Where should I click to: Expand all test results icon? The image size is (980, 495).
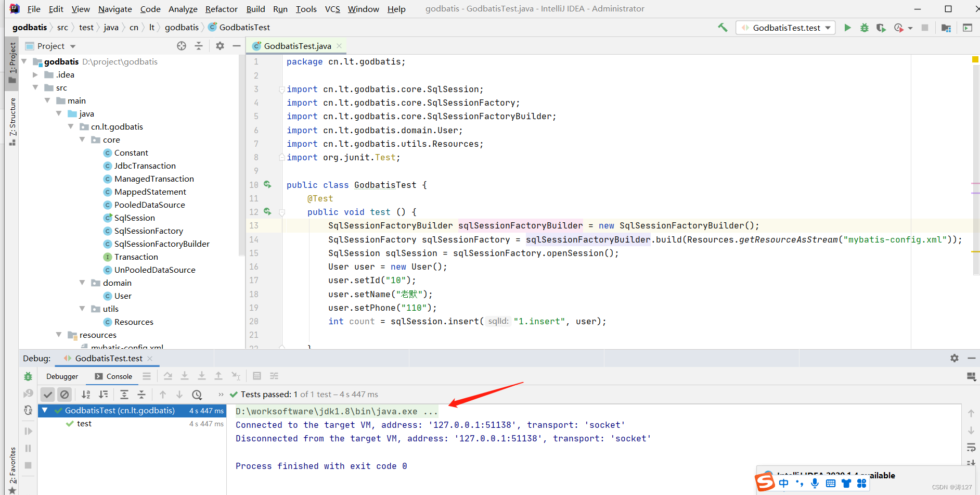124,395
